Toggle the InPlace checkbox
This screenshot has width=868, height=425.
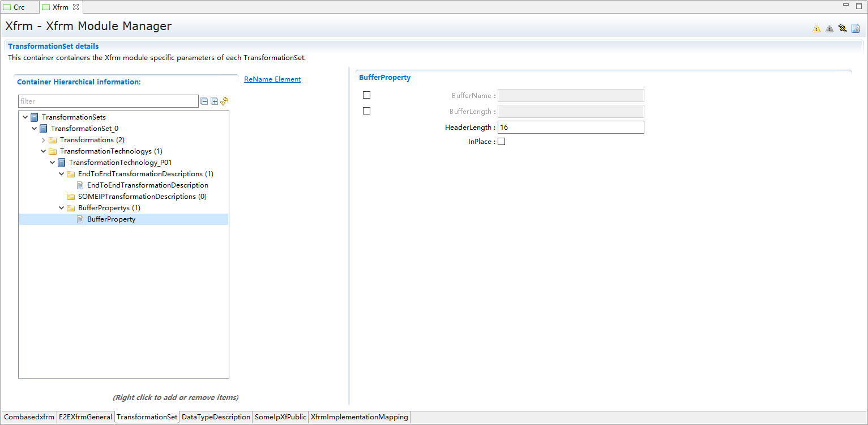pyautogui.click(x=501, y=142)
